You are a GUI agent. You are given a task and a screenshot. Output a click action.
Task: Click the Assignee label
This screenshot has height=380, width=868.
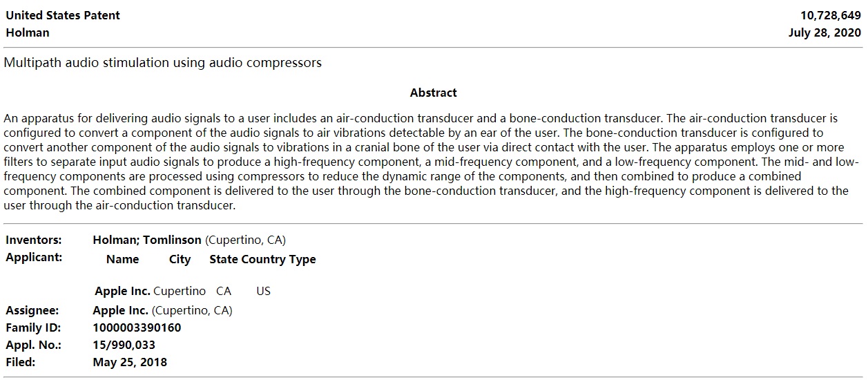pyautogui.click(x=32, y=310)
